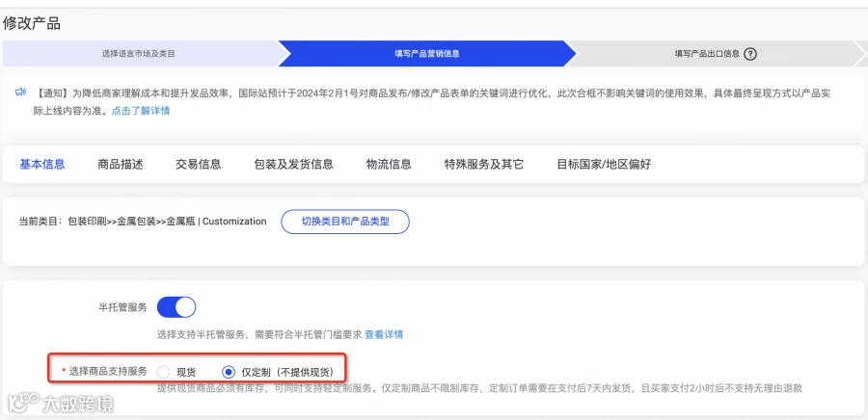Image resolution: width=868 pixels, height=420 pixels.
Task: Click the 切换类目和产品类型 button
Action: 345,222
